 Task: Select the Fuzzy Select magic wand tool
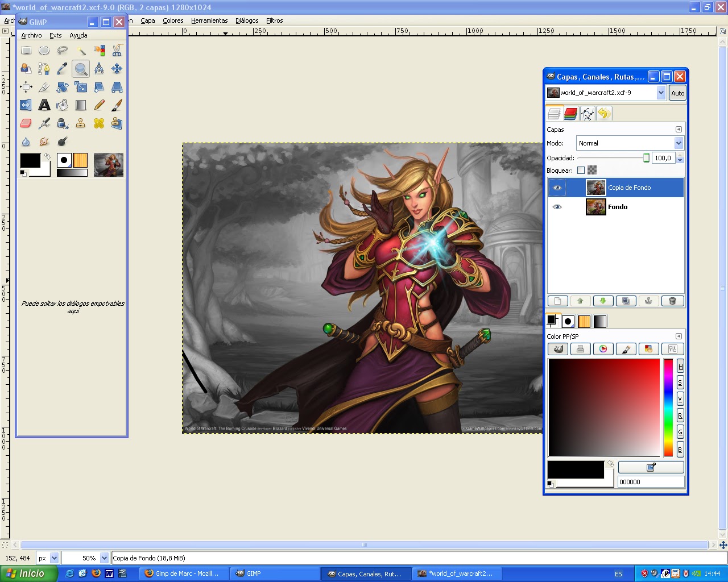click(x=81, y=51)
